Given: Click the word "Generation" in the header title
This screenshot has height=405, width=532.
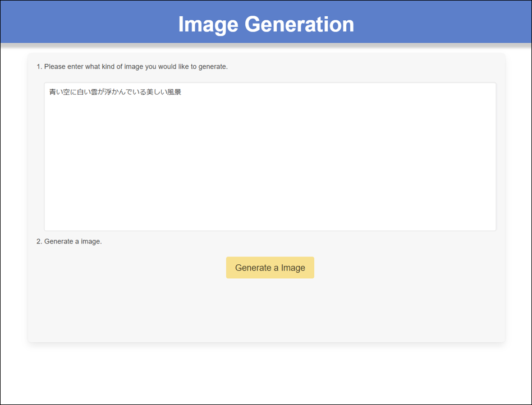Looking at the screenshot, I should (299, 24).
